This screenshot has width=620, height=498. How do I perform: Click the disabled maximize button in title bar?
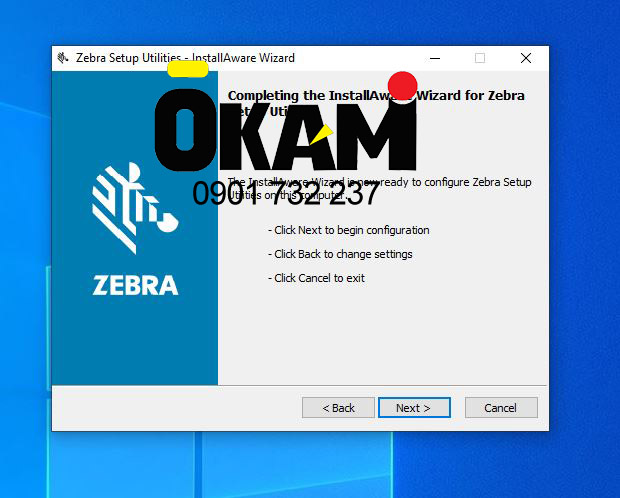tap(480, 58)
